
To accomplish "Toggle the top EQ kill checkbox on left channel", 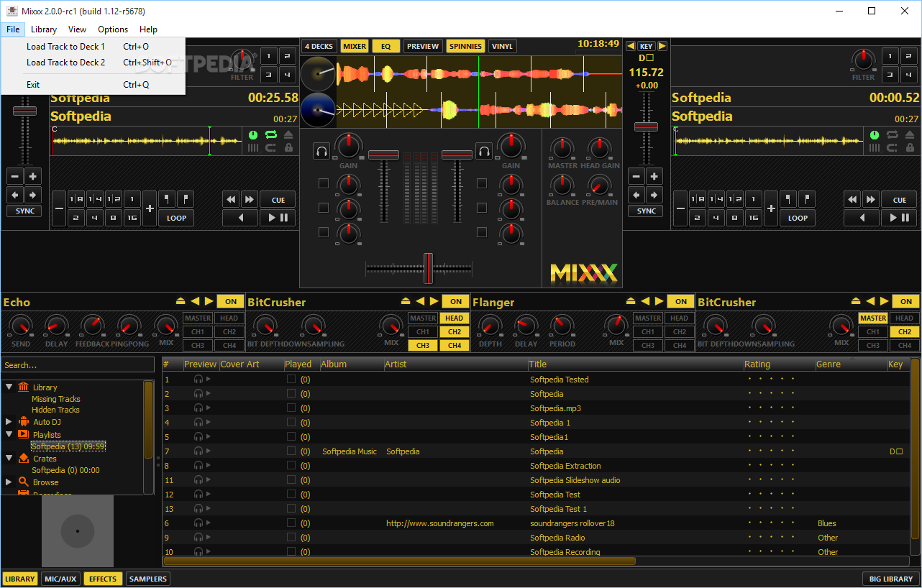I will [x=323, y=183].
